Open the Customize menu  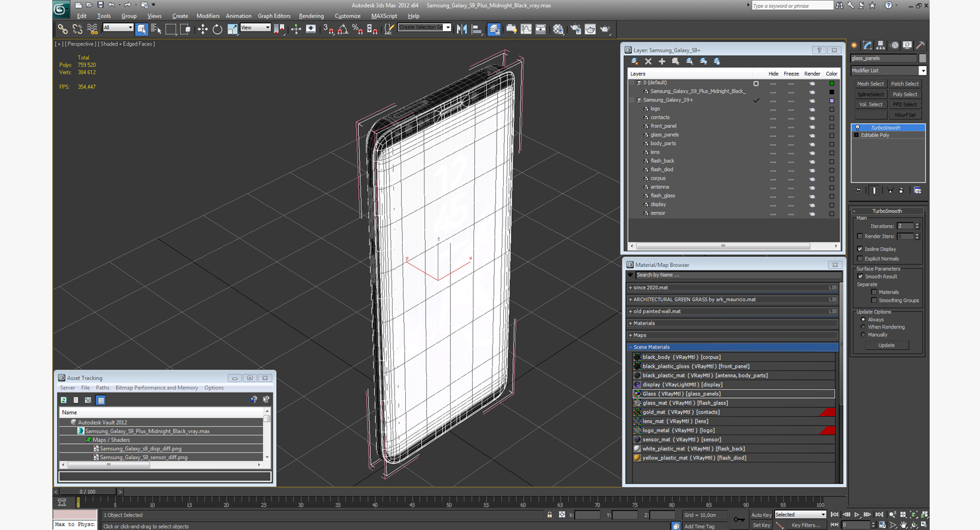coord(348,16)
